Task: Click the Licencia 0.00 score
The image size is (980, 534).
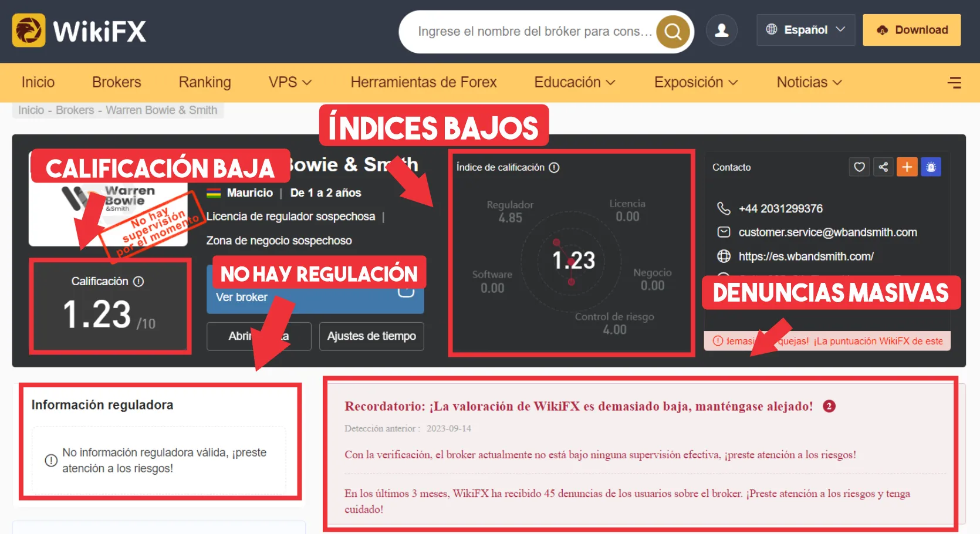Action: 627,210
